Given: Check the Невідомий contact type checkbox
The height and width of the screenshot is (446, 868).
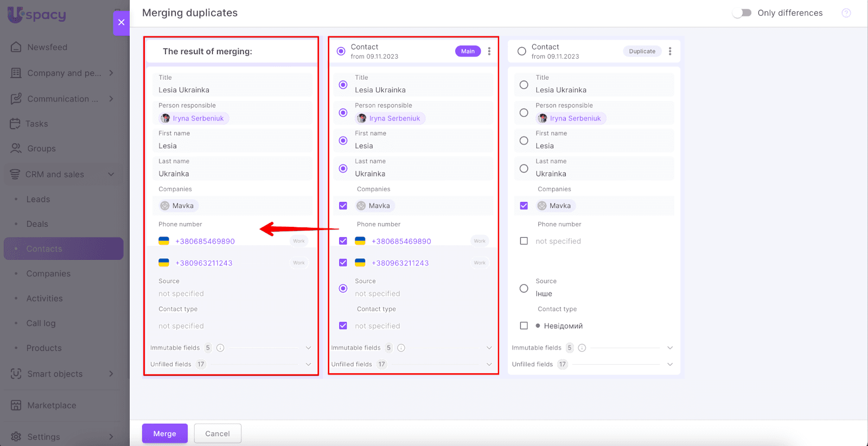Looking at the screenshot, I should click(524, 326).
